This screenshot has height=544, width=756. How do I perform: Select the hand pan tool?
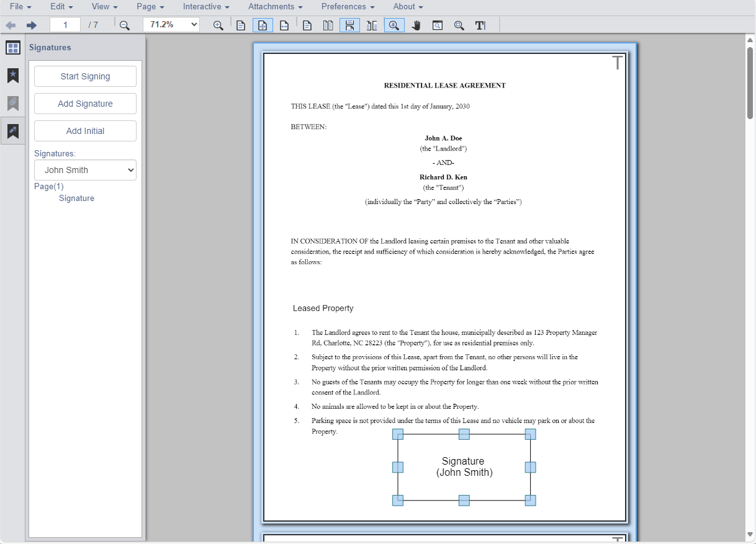point(416,25)
